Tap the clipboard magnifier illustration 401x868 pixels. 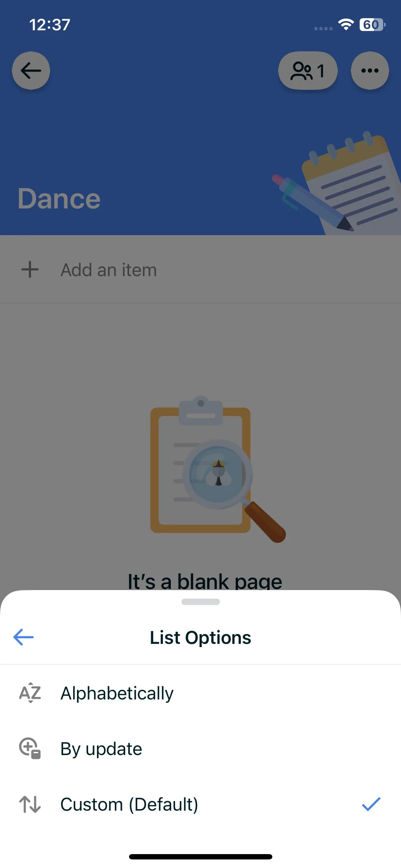pos(218,469)
